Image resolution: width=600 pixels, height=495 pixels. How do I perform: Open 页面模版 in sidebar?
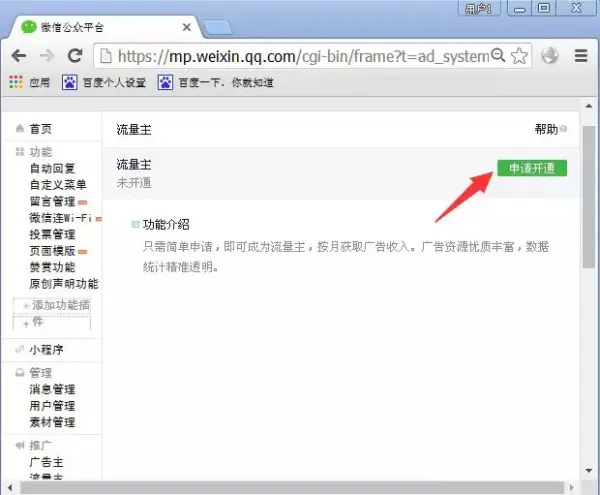(52, 251)
